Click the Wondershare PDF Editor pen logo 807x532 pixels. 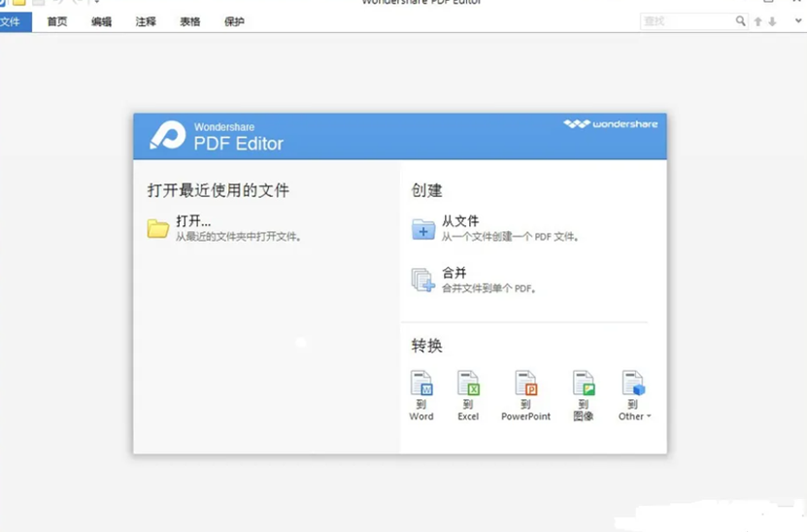pyautogui.click(x=168, y=136)
